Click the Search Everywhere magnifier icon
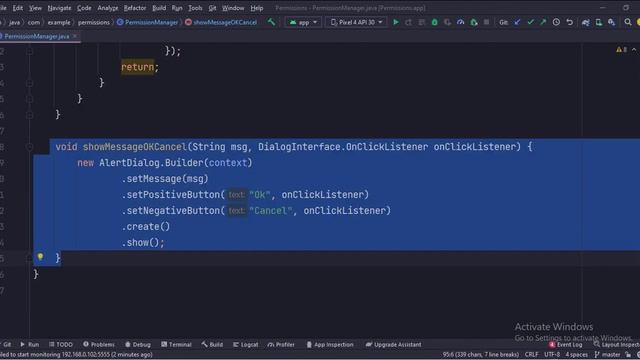The height and width of the screenshot is (360, 640). 628,22
